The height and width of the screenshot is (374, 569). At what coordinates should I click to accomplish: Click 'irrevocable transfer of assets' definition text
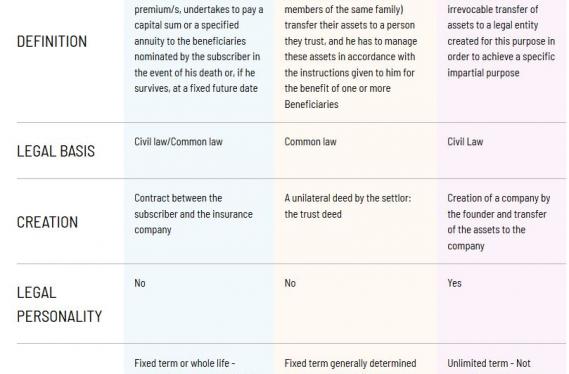(x=493, y=17)
